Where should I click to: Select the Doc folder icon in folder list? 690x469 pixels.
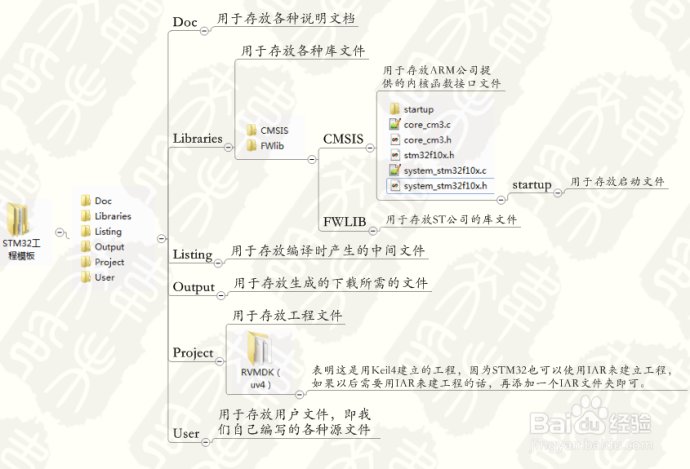[86, 201]
